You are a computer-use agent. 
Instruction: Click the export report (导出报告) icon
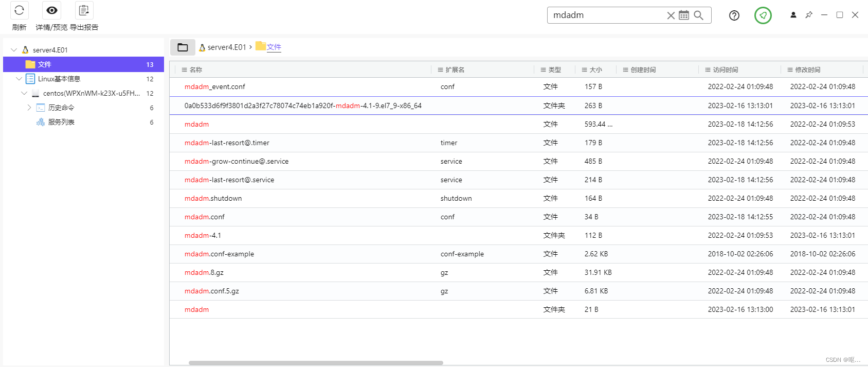(x=84, y=11)
